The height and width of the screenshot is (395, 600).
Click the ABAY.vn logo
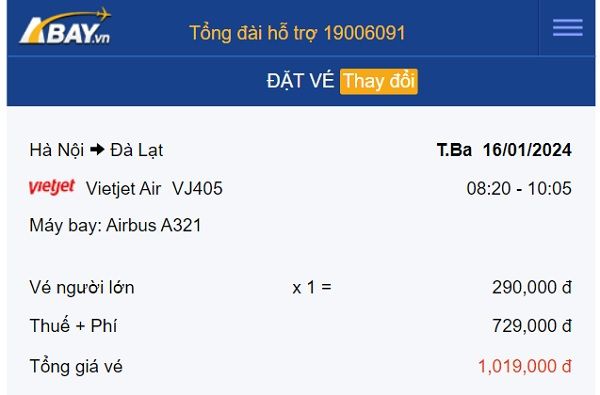click(65, 26)
